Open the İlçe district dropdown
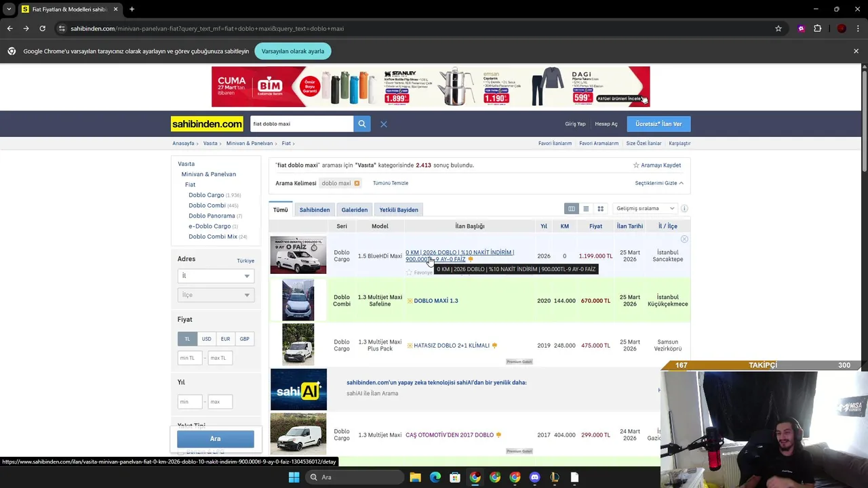This screenshot has width=868, height=488. (216, 295)
